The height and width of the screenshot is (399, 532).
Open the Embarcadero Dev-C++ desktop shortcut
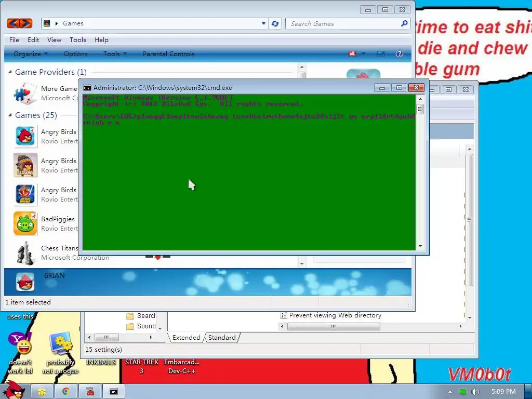[x=181, y=366]
